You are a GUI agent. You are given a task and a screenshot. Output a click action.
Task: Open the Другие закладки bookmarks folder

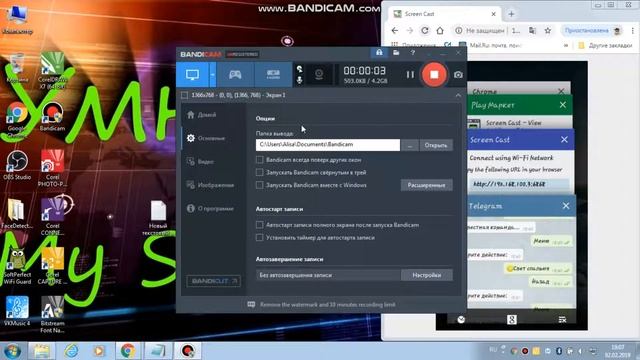[606, 45]
